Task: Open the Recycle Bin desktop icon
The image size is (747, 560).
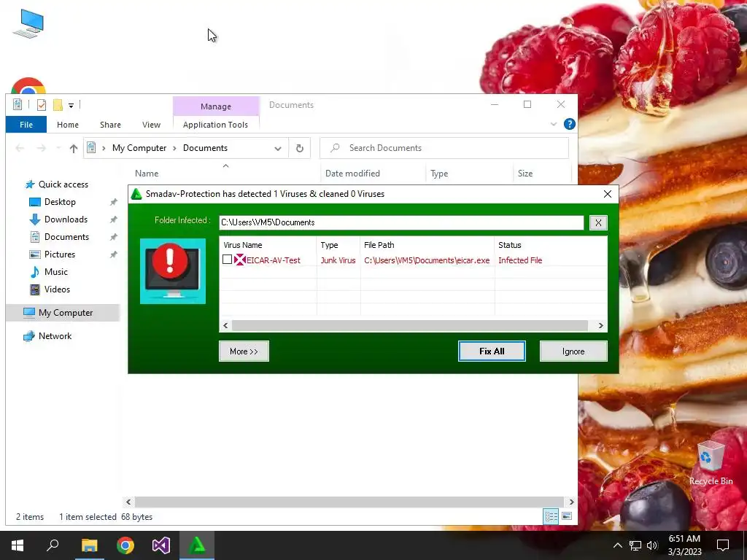Action: coord(711,463)
